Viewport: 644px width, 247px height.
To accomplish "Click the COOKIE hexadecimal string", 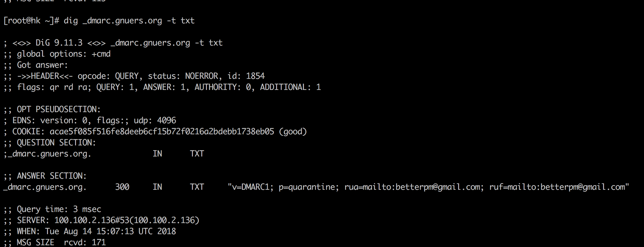I will 162,132.
